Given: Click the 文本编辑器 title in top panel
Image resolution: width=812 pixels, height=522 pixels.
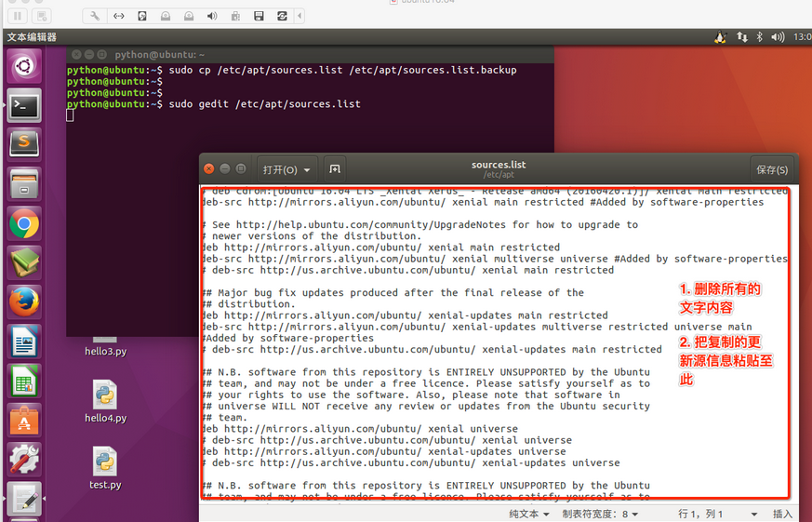Looking at the screenshot, I should 32,37.
